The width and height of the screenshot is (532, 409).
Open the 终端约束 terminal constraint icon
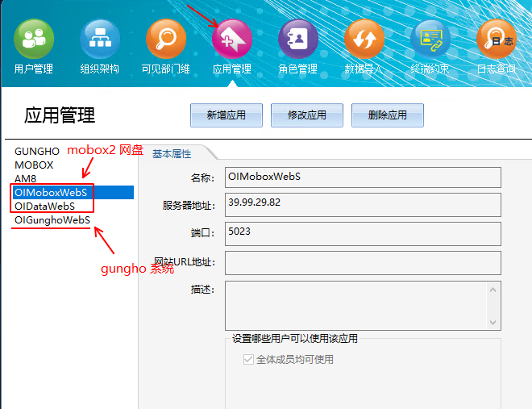click(430, 39)
